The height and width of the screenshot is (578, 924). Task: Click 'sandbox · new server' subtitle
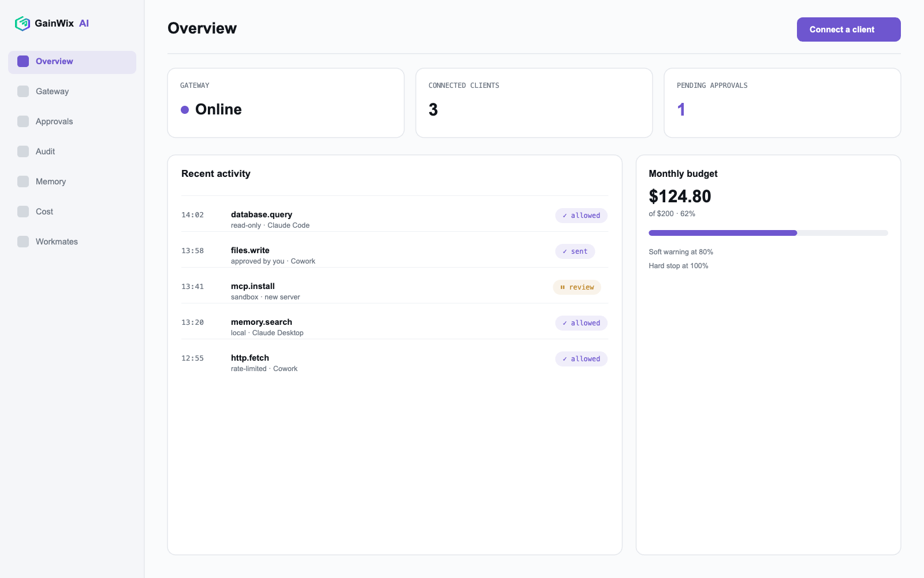point(266,297)
